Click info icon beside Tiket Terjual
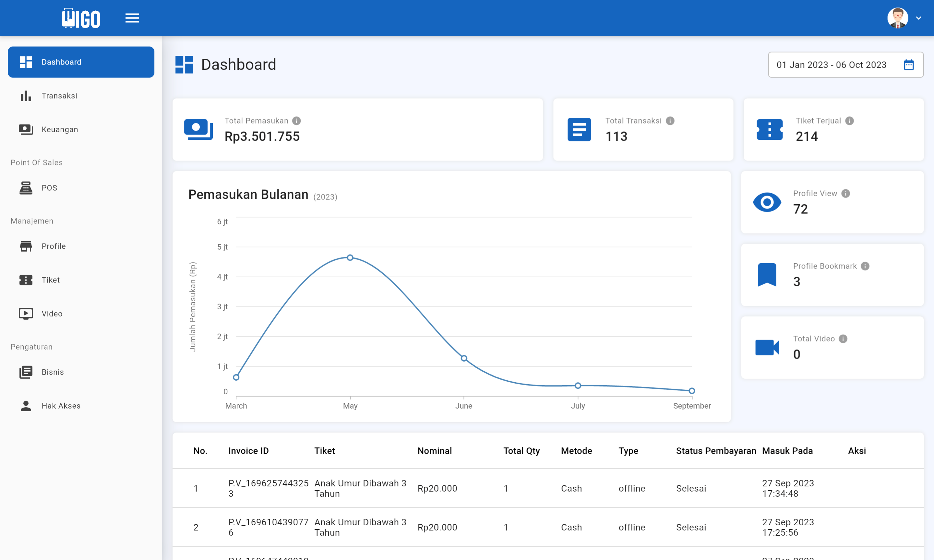The image size is (934, 560). click(x=849, y=121)
